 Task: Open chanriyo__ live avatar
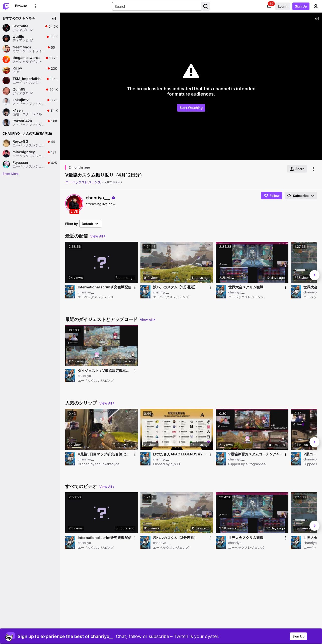click(74, 204)
